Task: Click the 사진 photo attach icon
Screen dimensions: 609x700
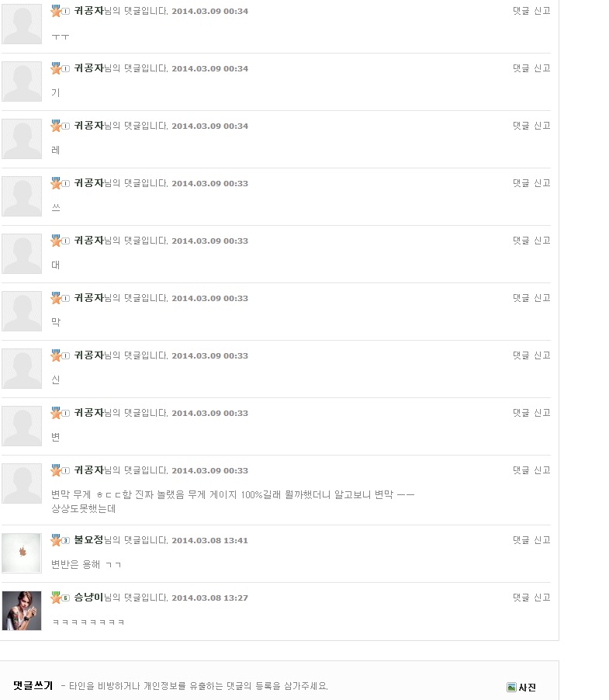Action: tap(511, 687)
